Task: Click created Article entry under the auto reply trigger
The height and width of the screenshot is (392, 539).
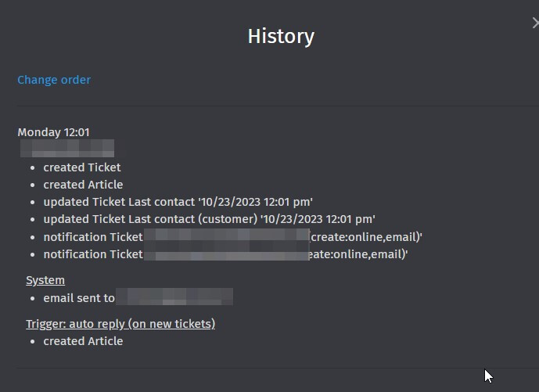Action: 83,341
